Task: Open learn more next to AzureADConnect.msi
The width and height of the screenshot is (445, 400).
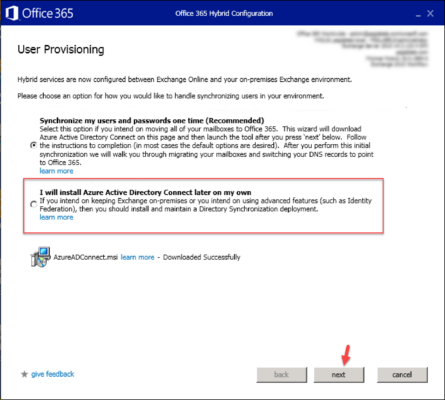Action: click(137, 257)
